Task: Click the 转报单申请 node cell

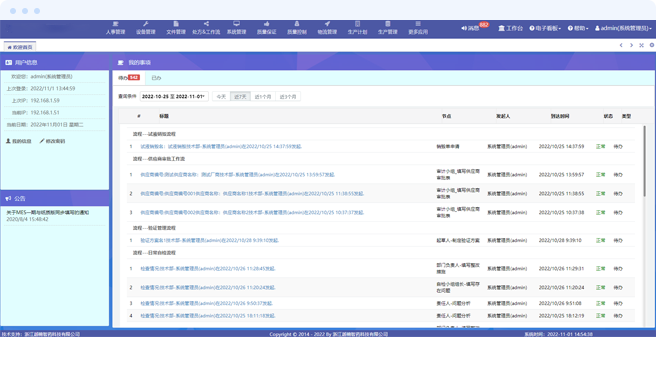Action: click(448, 147)
